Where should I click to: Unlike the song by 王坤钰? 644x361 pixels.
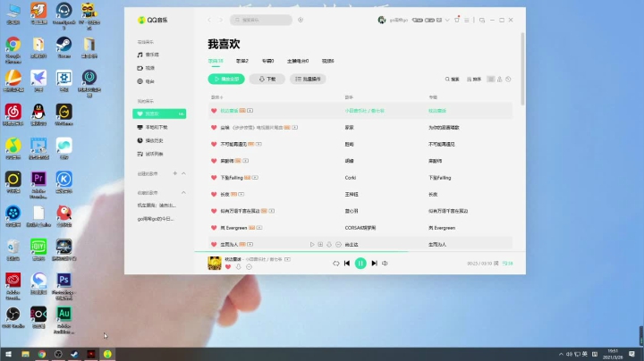214,195
